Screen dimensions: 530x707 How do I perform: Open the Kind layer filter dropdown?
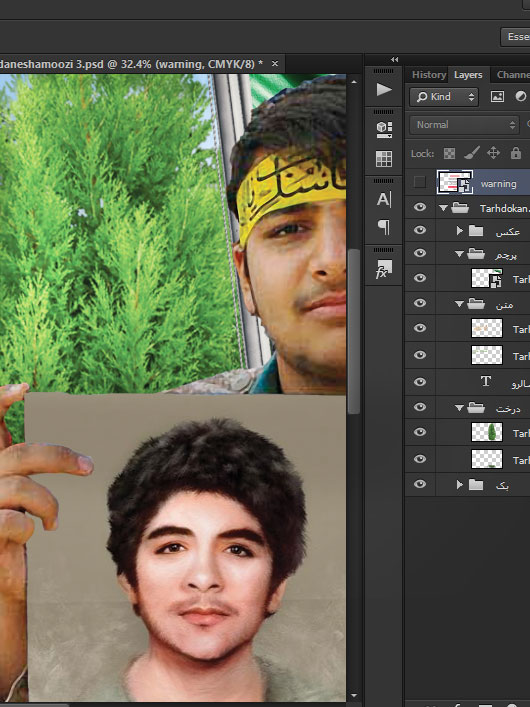pyautogui.click(x=443, y=96)
